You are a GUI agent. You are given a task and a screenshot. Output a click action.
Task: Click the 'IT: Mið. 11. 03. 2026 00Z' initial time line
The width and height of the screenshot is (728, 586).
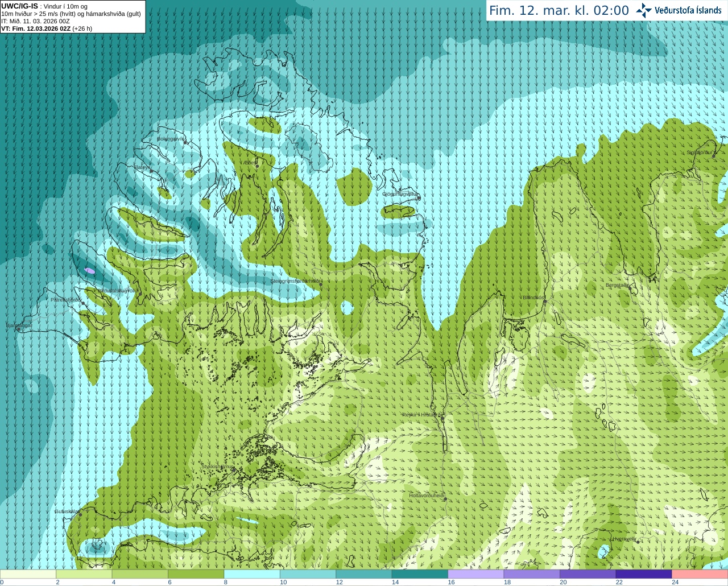point(35,21)
